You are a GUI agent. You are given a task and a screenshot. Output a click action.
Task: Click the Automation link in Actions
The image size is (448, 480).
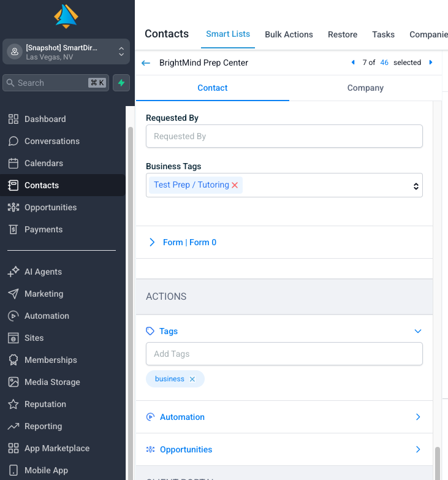point(182,417)
